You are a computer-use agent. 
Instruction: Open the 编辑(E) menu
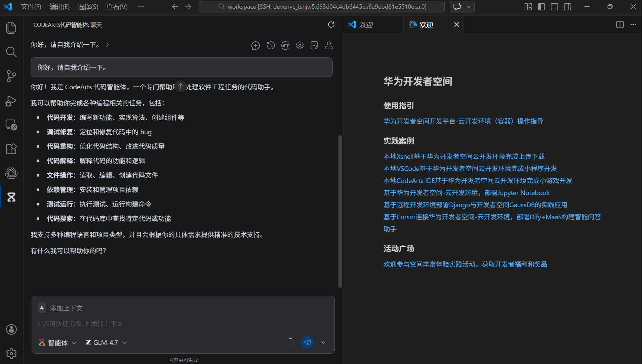point(59,7)
